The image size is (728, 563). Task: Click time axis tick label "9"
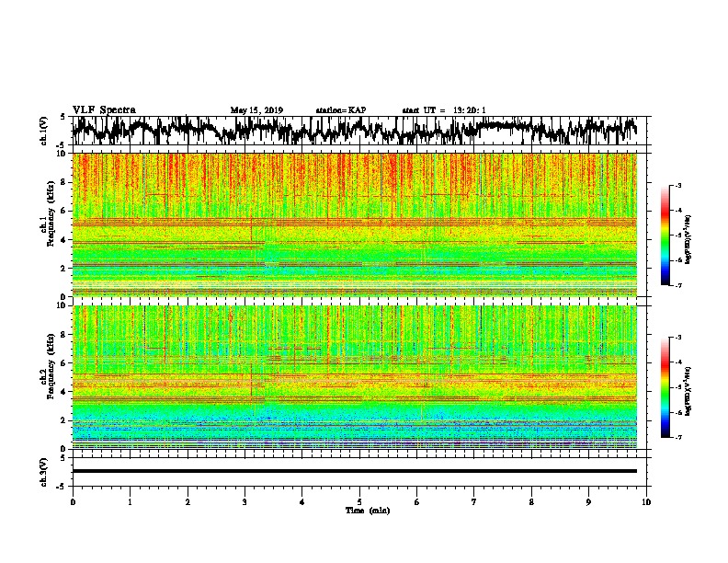pos(588,502)
